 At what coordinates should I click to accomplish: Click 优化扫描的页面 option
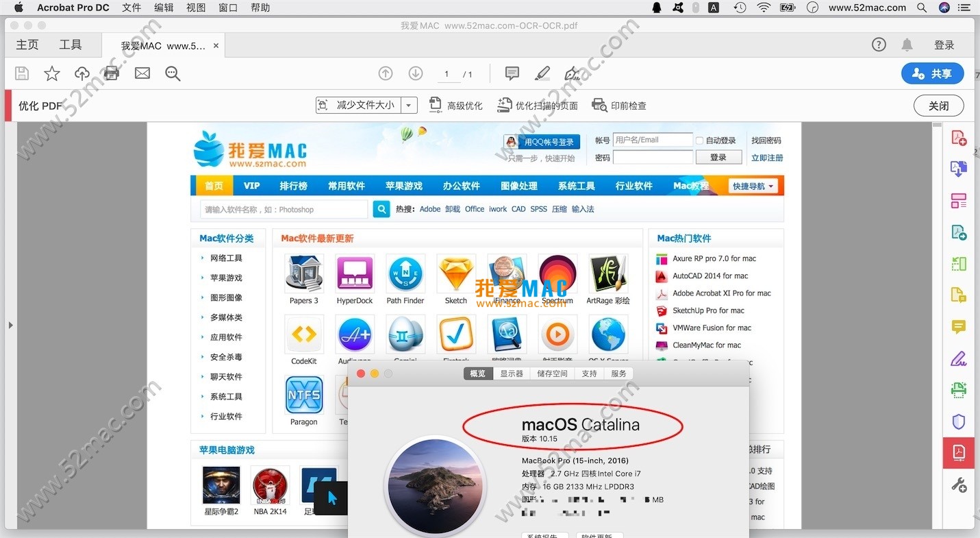click(x=538, y=106)
